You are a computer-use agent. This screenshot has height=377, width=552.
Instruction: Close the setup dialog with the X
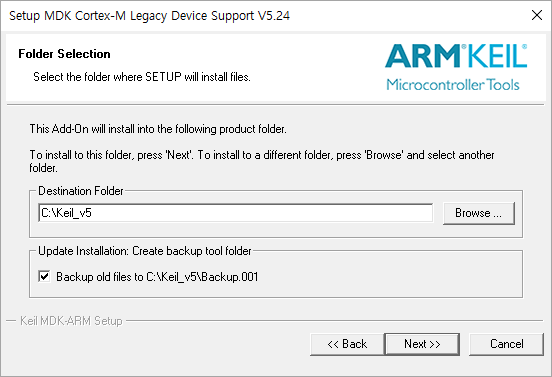[x=537, y=15]
